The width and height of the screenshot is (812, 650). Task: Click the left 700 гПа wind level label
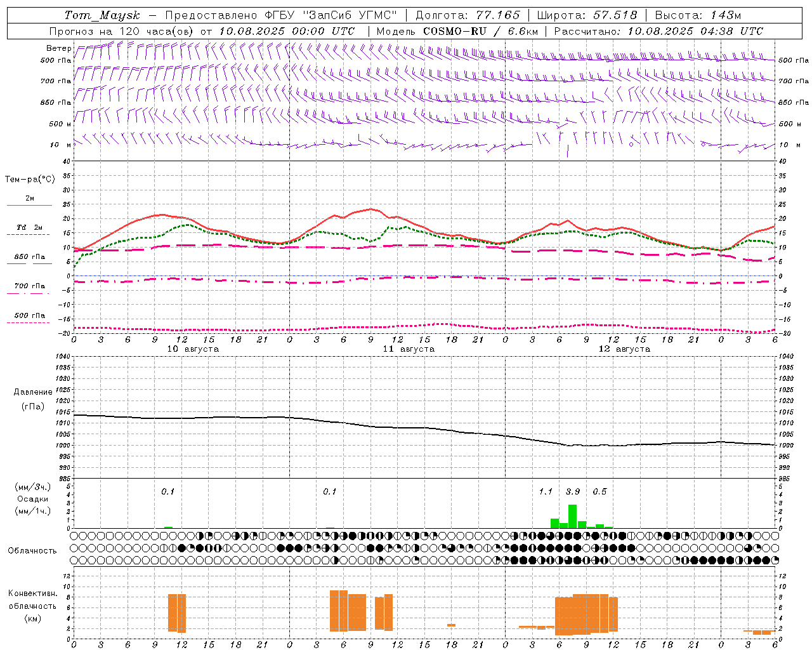point(56,81)
